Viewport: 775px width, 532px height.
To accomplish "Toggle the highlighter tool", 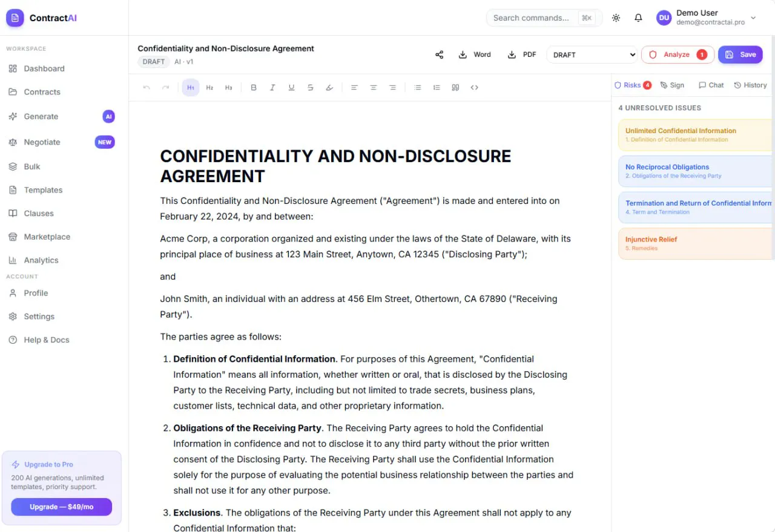I will point(329,88).
